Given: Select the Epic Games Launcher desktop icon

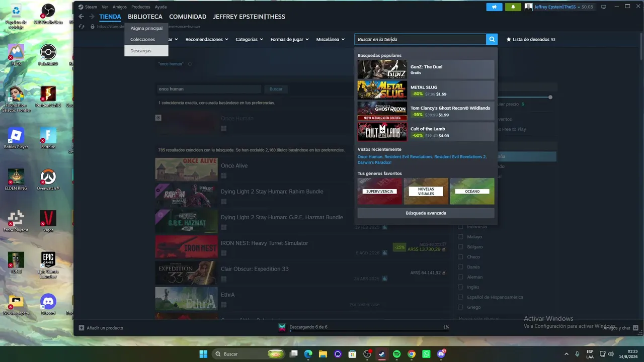Looking at the screenshot, I should [x=48, y=265].
